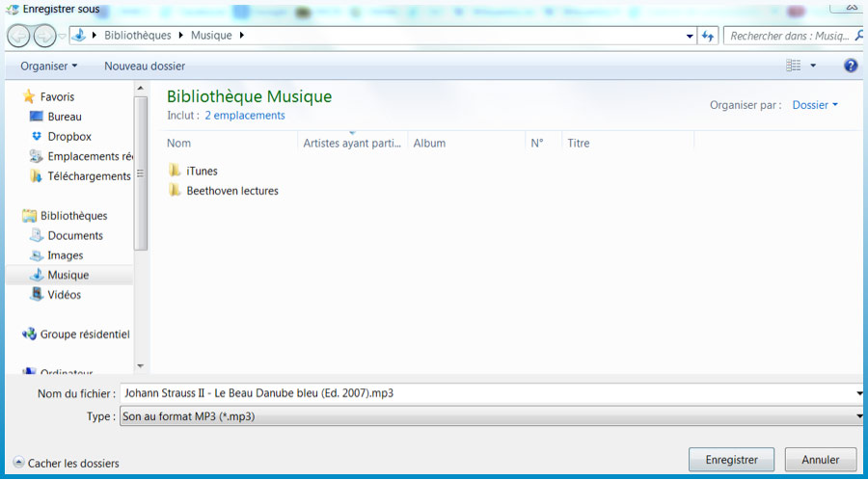This screenshot has width=868, height=480.
Task: Open the iTunes folder icon
Action: tap(175, 171)
